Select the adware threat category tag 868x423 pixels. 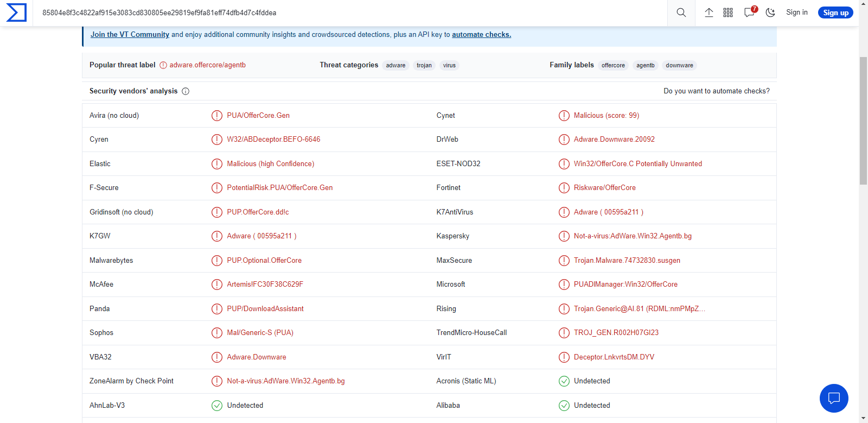point(396,65)
